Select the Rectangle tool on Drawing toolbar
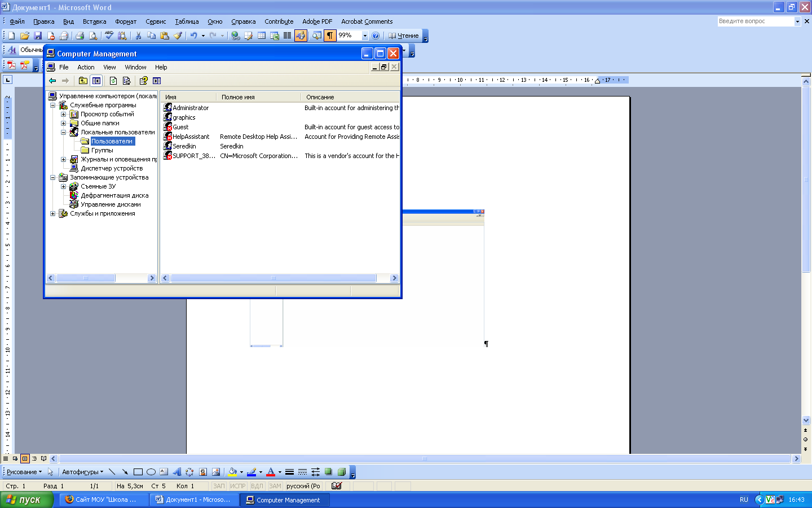The image size is (812, 508). coord(138,472)
